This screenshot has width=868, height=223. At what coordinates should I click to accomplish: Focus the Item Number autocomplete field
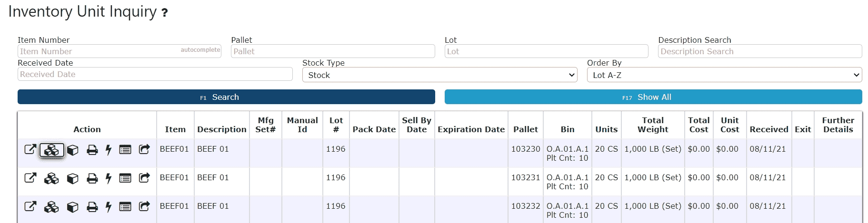pos(120,51)
